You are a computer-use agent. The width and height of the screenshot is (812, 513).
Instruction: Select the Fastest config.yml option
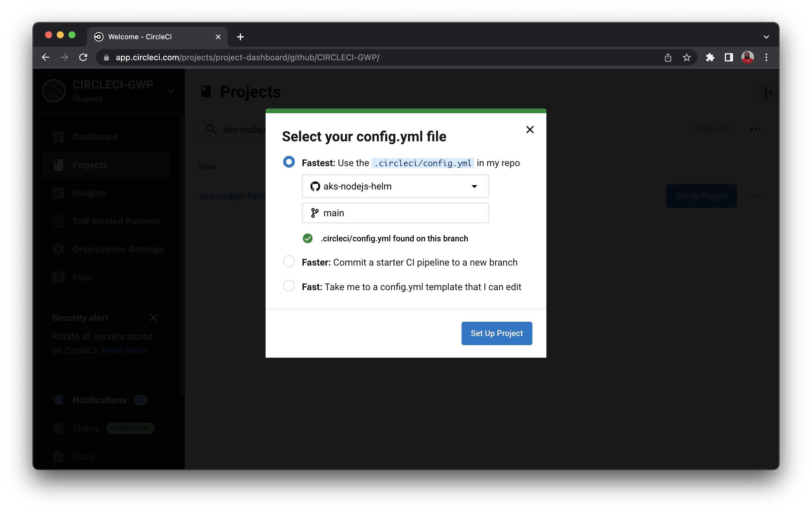coord(289,162)
